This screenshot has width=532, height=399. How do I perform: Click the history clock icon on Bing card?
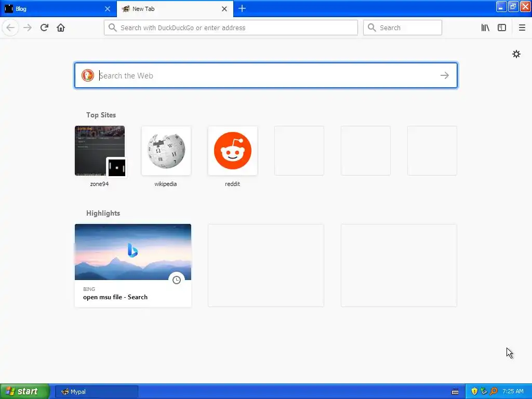[x=177, y=280]
